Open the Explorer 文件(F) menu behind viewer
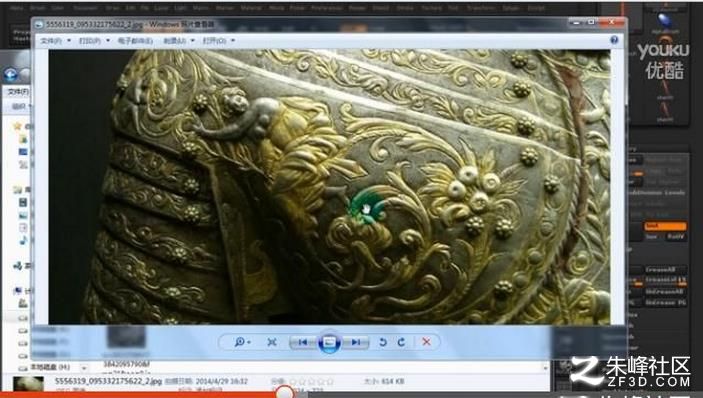 point(18,92)
